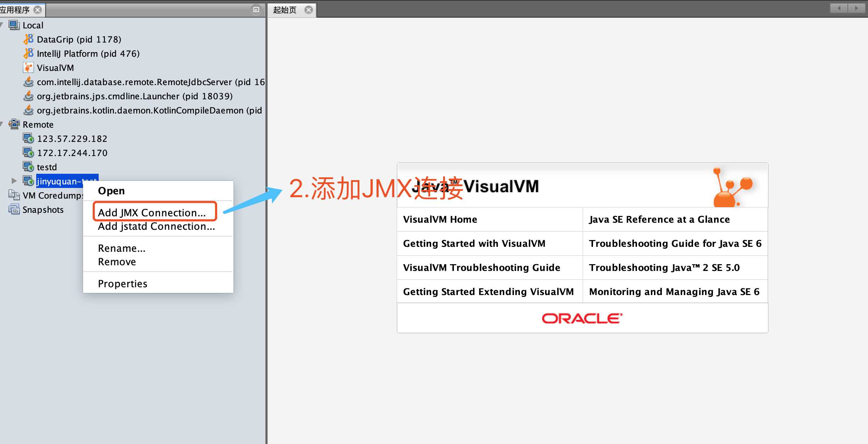The height and width of the screenshot is (444, 868).
Task: Select org.jetbrains.jps.cmdline.Launcher (pid 18039)
Action: (135, 96)
